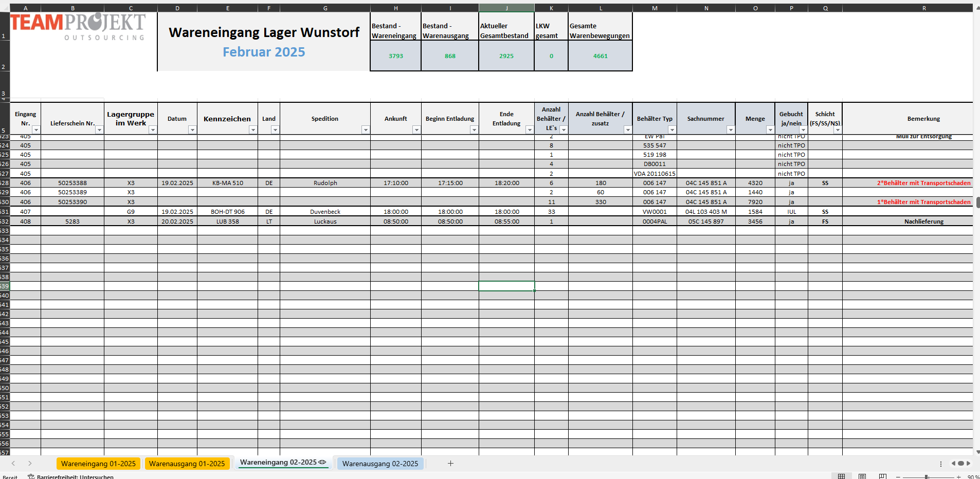Switch to Normal view in status bar
Screen dimensions: 980x479
[841, 476]
